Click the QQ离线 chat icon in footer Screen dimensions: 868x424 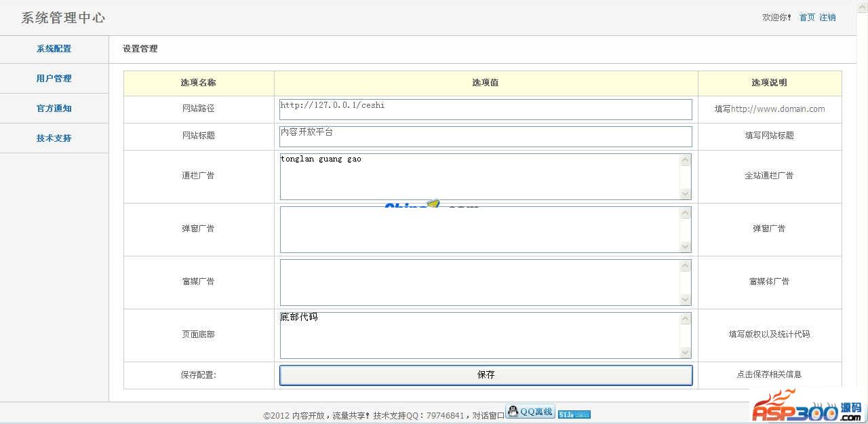pos(530,411)
